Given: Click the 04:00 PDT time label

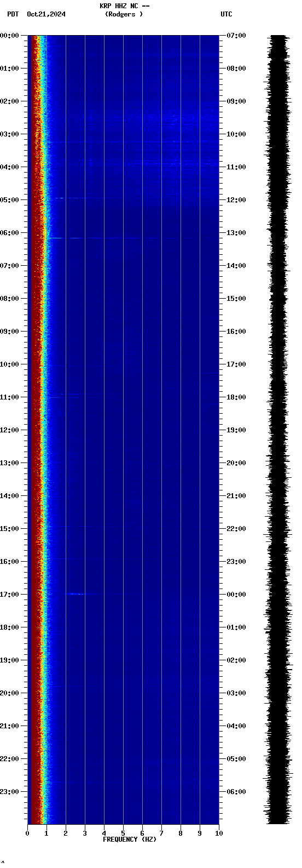Looking at the screenshot, I should [9, 167].
